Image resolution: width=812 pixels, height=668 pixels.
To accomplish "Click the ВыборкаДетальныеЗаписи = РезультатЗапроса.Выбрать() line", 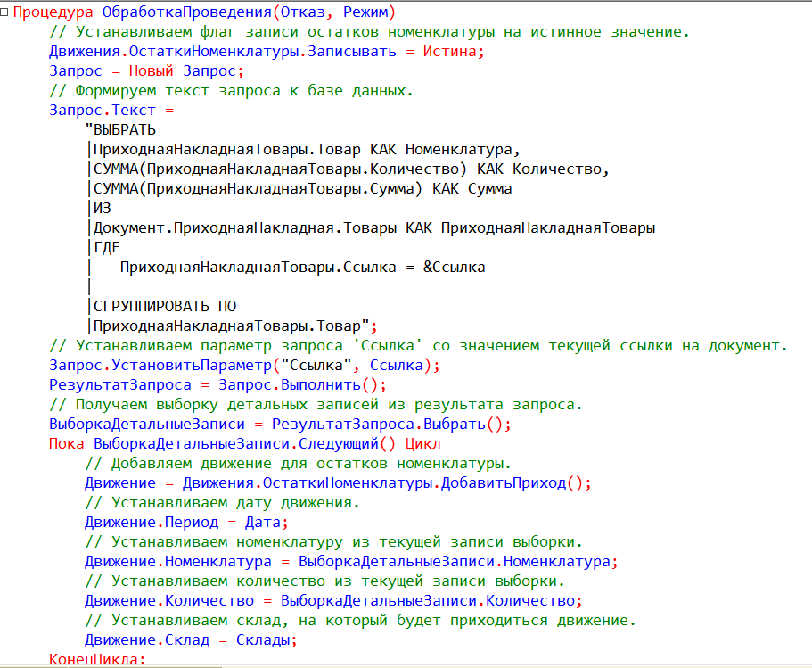I will (280, 425).
